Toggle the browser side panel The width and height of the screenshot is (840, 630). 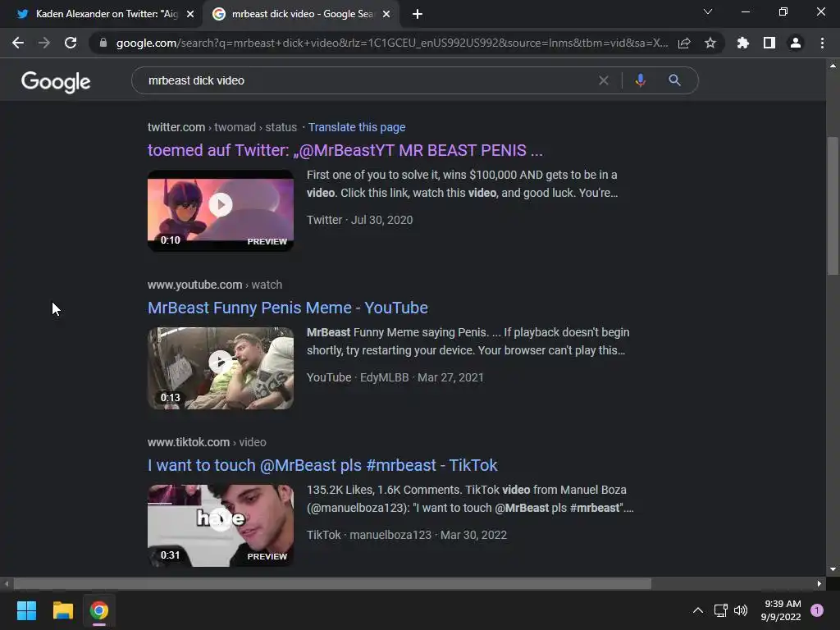click(x=769, y=43)
